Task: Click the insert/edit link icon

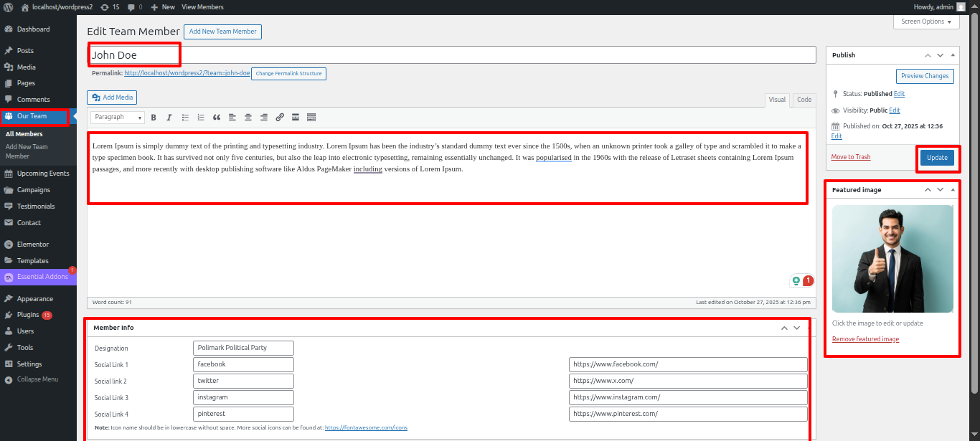Action: coord(280,118)
